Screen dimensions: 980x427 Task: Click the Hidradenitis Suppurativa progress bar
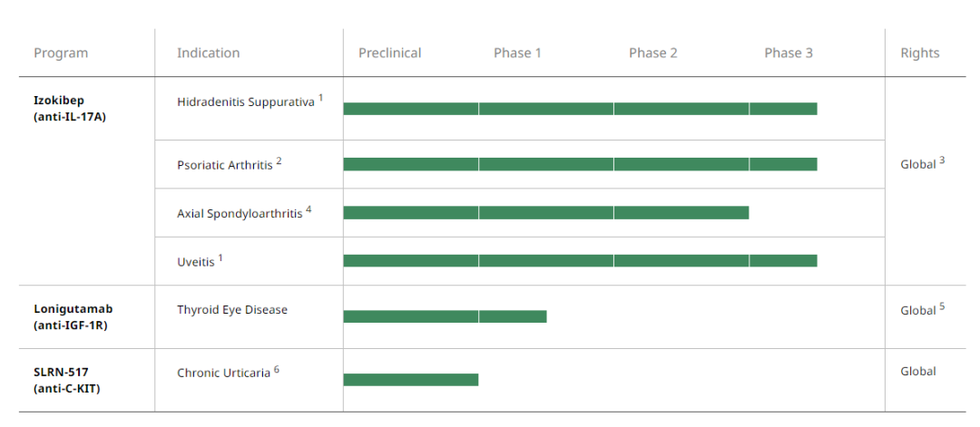pos(580,109)
